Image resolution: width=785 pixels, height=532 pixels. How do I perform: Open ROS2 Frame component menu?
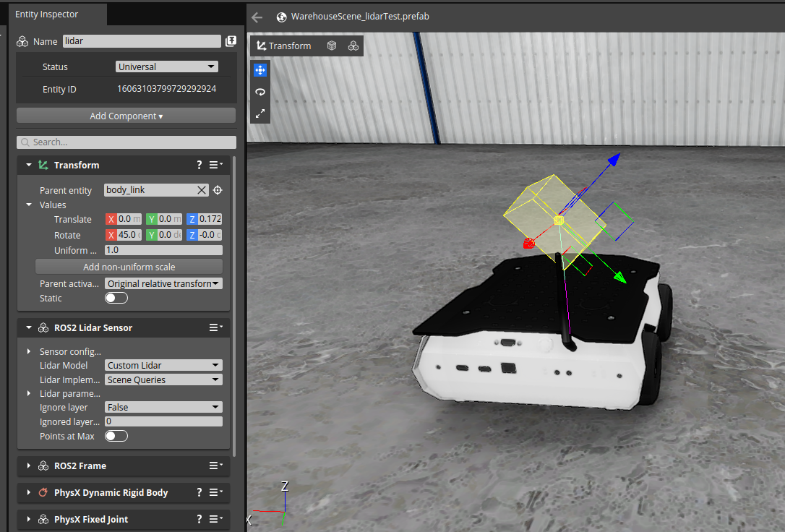(216, 465)
